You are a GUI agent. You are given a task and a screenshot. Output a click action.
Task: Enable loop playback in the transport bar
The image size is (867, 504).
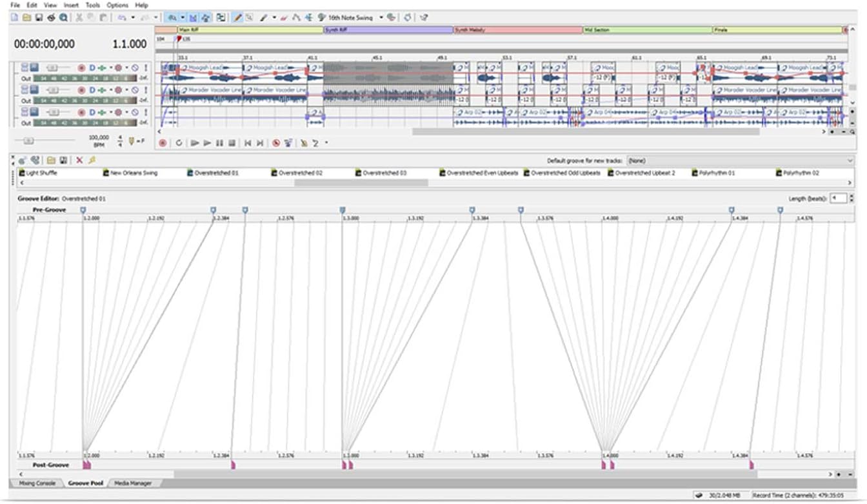[180, 143]
